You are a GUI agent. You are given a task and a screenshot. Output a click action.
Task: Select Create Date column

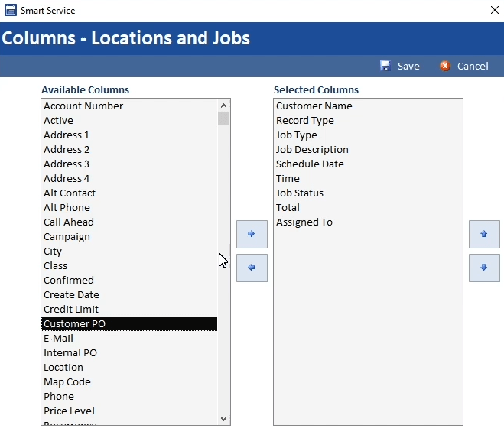[129, 294]
